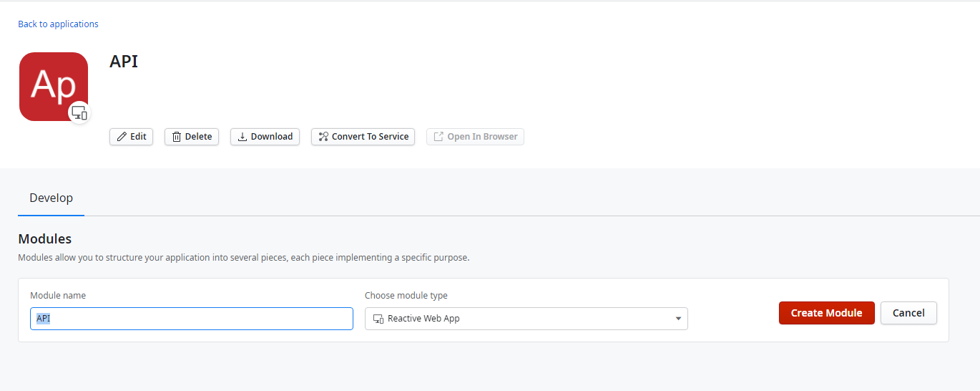Click the Open In Browser icon

[439, 137]
